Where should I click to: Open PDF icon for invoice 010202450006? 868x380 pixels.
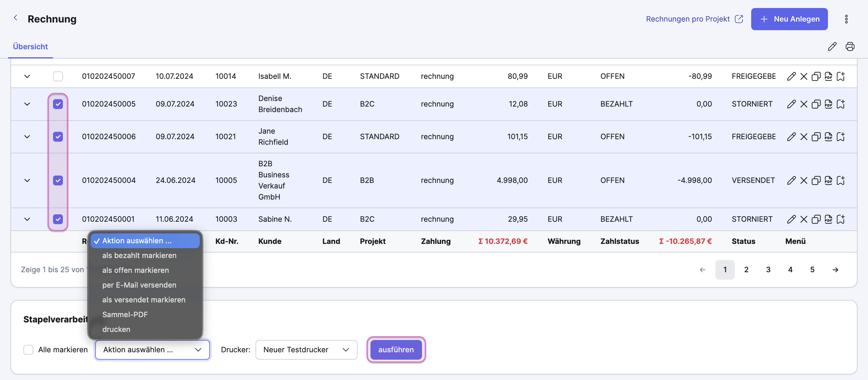pyautogui.click(x=828, y=137)
